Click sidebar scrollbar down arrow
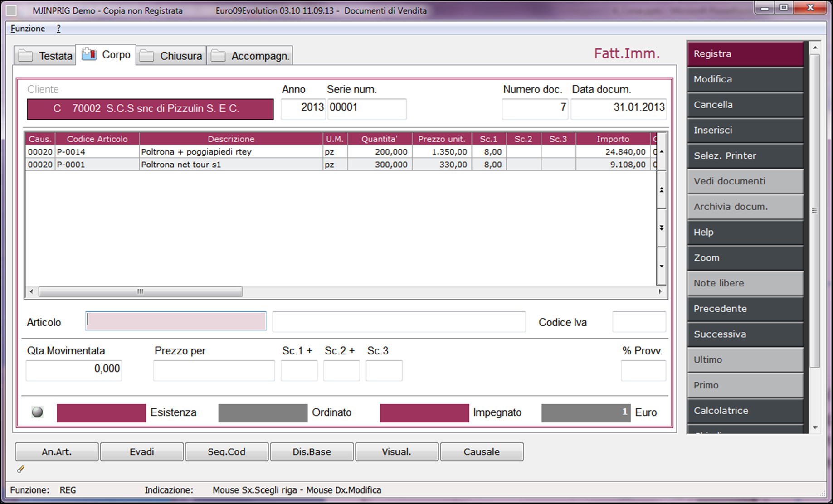This screenshot has height=504, width=833. (815, 427)
